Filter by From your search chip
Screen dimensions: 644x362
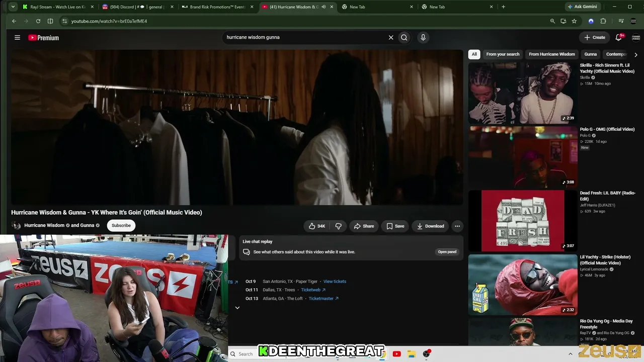click(503, 54)
